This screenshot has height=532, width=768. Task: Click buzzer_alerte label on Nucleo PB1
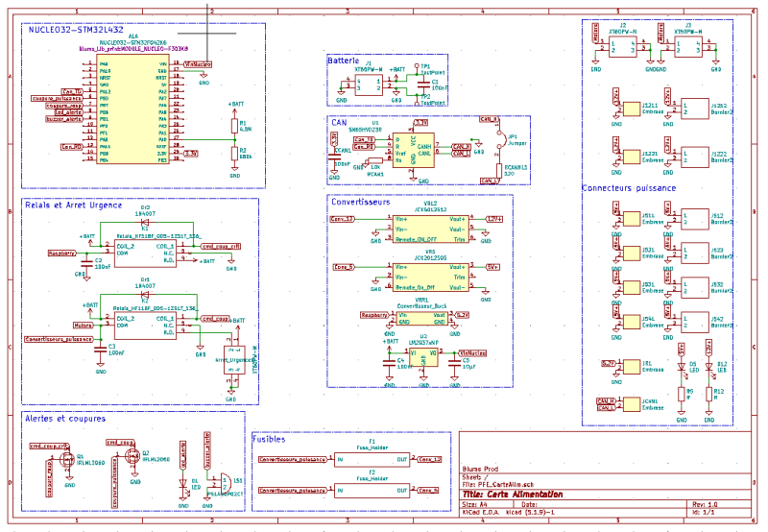64,119
